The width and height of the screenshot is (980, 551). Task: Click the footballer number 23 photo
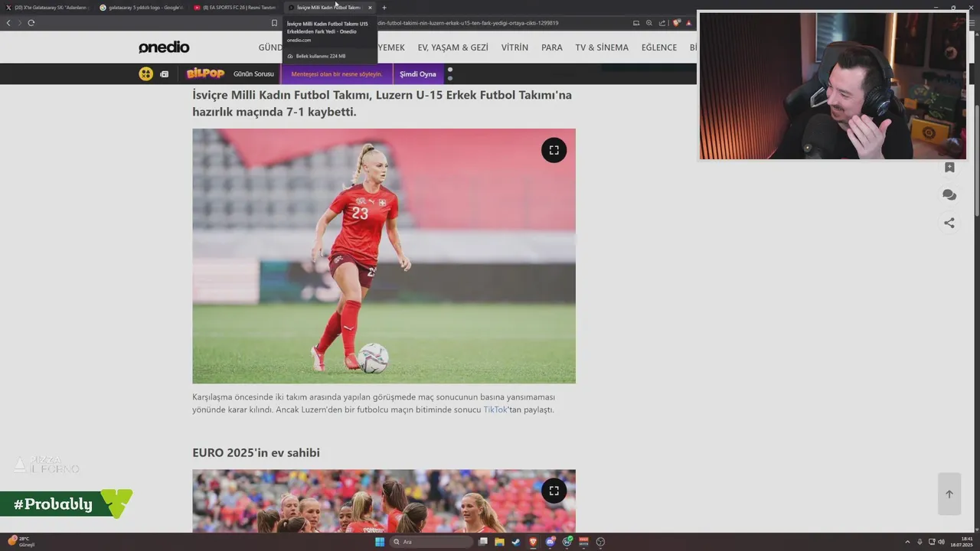click(384, 256)
